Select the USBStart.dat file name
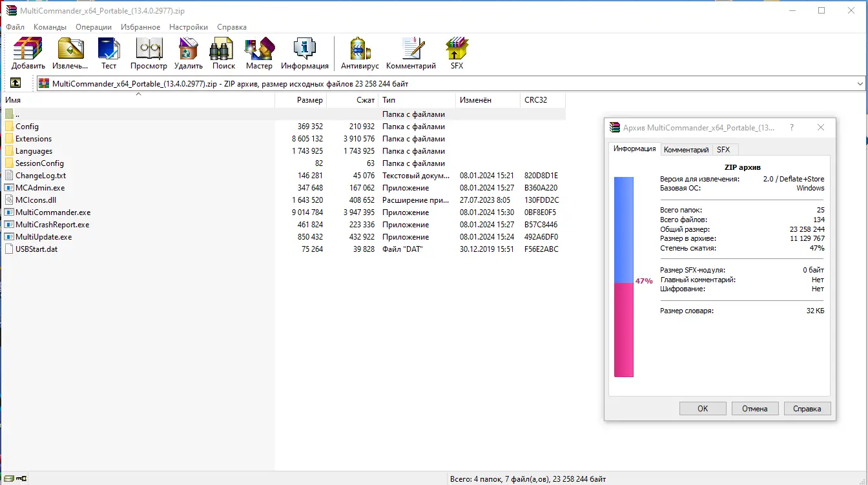The height and width of the screenshot is (485, 868). [36, 249]
